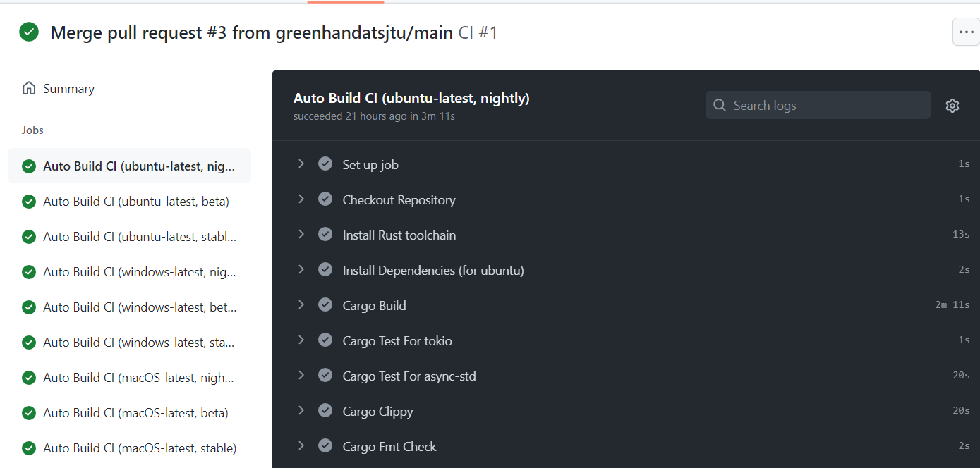
Task: Click the green checkmark beside the workflow title
Action: point(28,32)
